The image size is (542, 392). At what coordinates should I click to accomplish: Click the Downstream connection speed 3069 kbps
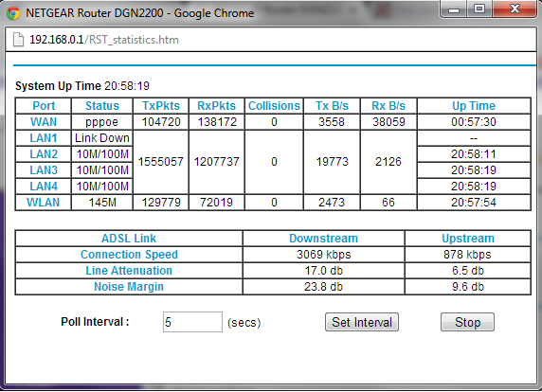click(323, 255)
